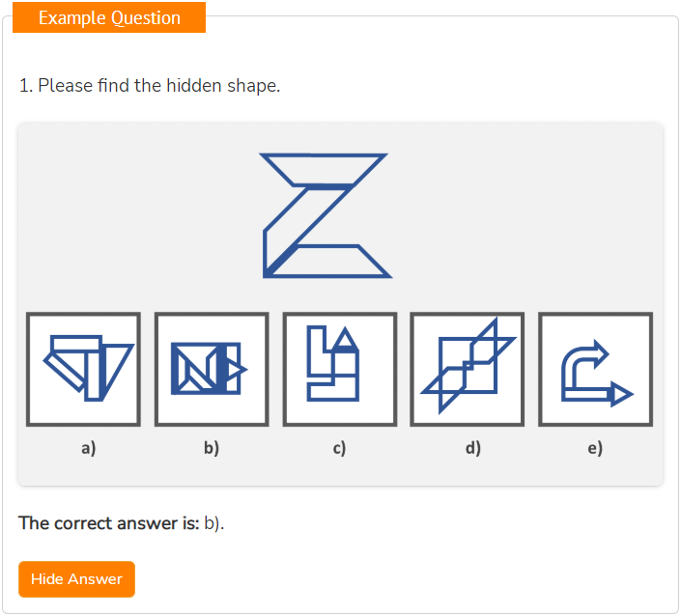Click 'The correct answer is:' bold text
The height and width of the screenshot is (616, 681).
[108, 523]
